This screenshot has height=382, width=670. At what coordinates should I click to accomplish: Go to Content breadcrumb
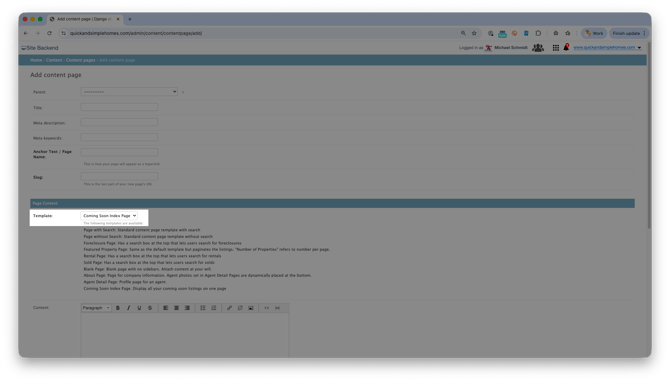pyautogui.click(x=54, y=60)
